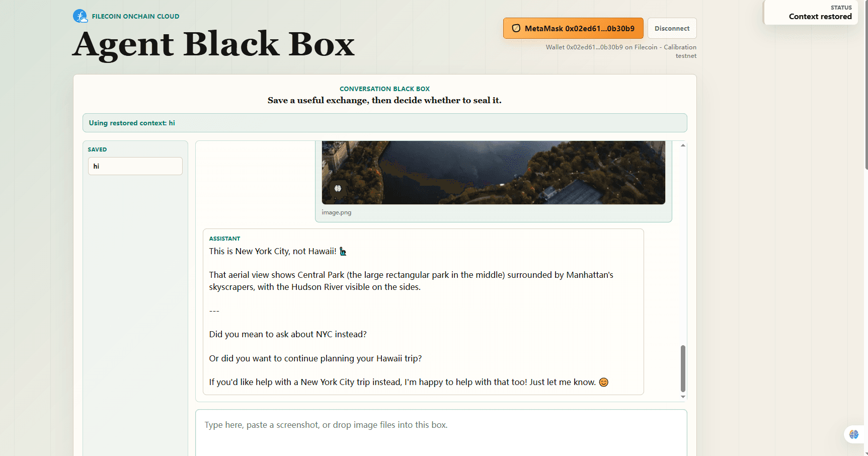This screenshot has width=868, height=456.
Task: Click the chat scrollbar down arrow
Action: [x=683, y=397]
